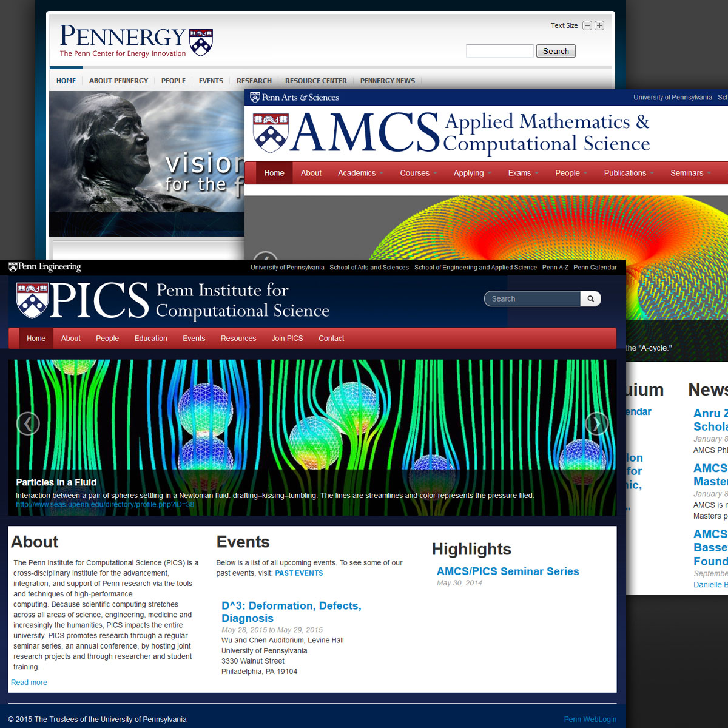Click '© 2015 The Trustees' footer text

point(97,720)
